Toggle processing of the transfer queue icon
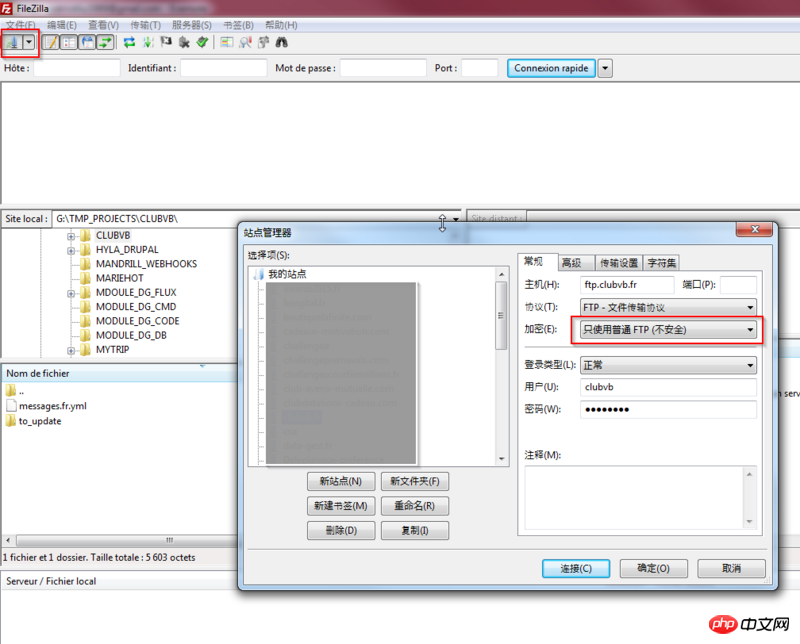 (148, 42)
